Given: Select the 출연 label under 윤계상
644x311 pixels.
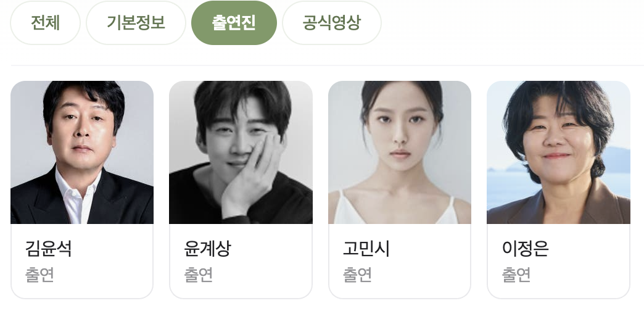Looking at the screenshot, I should click(199, 275).
